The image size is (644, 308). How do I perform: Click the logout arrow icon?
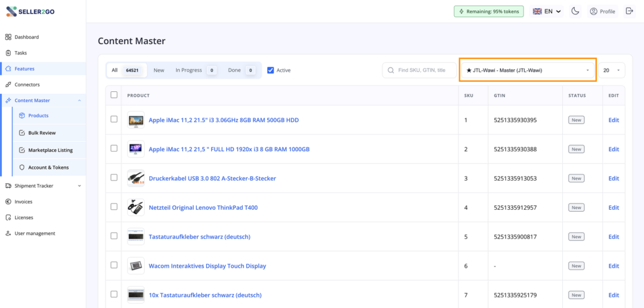pyautogui.click(x=629, y=11)
